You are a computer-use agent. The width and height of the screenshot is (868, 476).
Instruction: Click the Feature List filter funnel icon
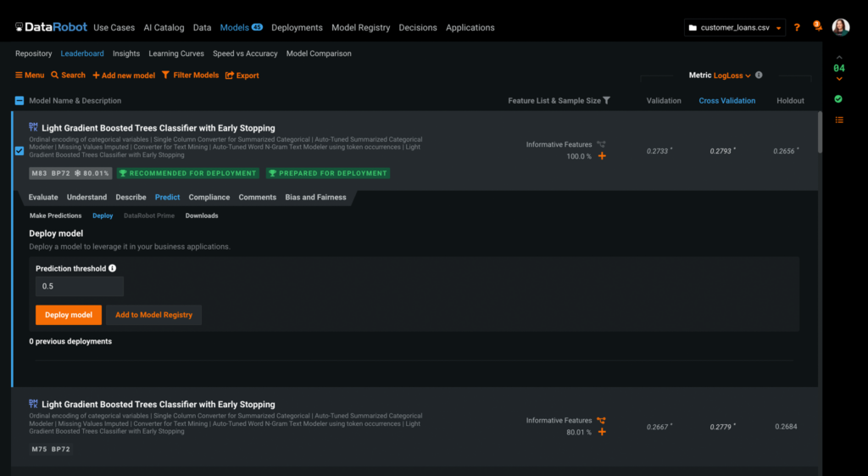tap(606, 100)
